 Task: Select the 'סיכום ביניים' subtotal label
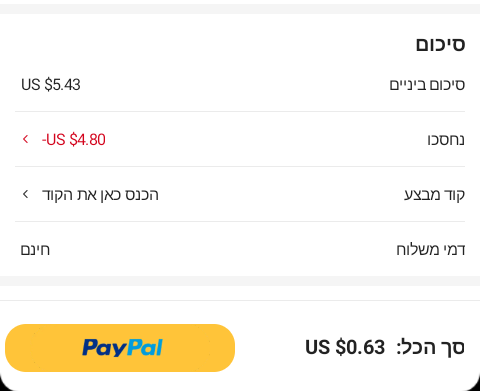coord(427,85)
